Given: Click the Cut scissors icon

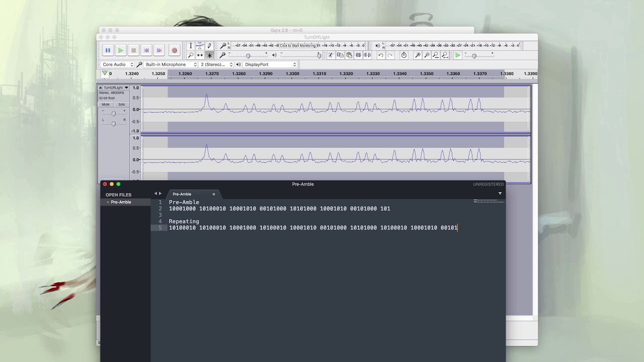Looking at the screenshot, I should tap(331, 55).
